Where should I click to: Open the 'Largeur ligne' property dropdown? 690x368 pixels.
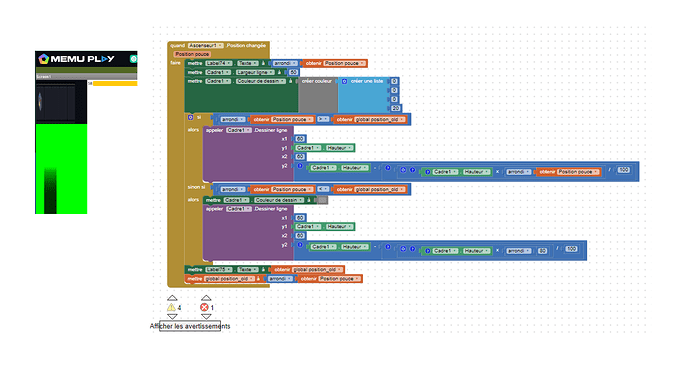256,72
